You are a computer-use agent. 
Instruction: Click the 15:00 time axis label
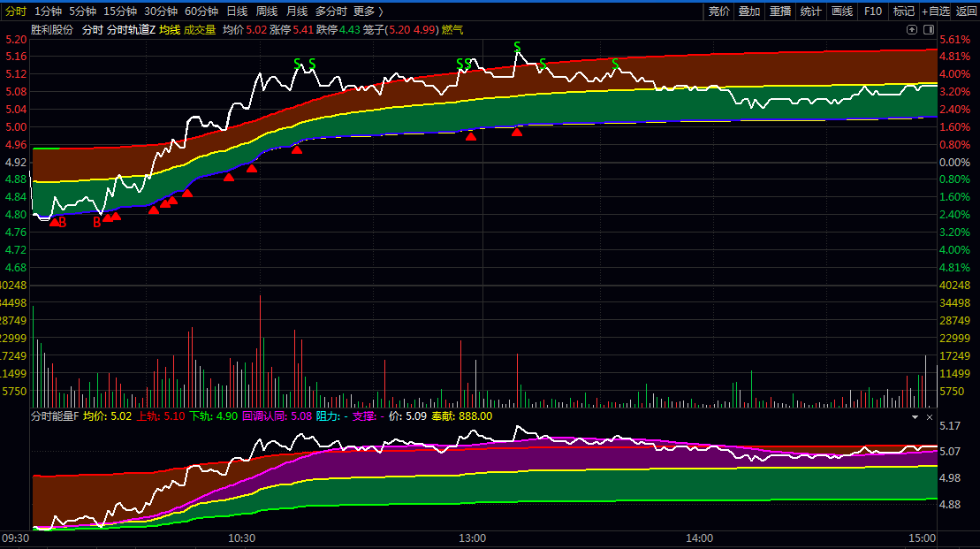click(923, 538)
